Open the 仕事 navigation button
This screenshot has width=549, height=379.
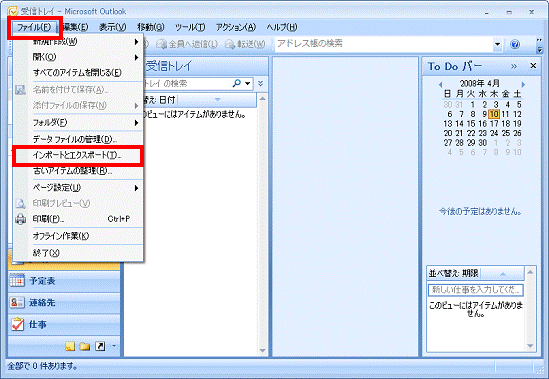pyautogui.click(x=64, y=324)
